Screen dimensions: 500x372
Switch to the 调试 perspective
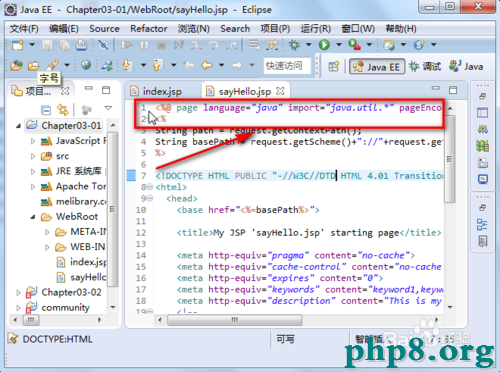coord(425,67)
